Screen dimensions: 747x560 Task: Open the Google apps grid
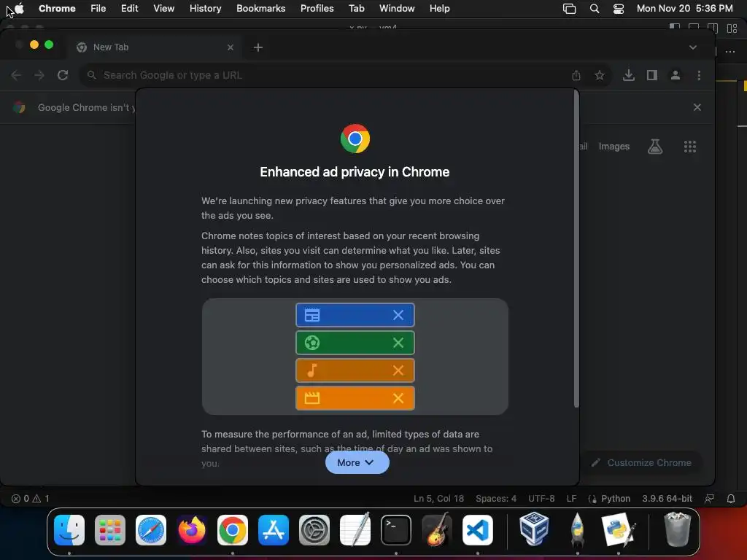click(x=690, y=146)
